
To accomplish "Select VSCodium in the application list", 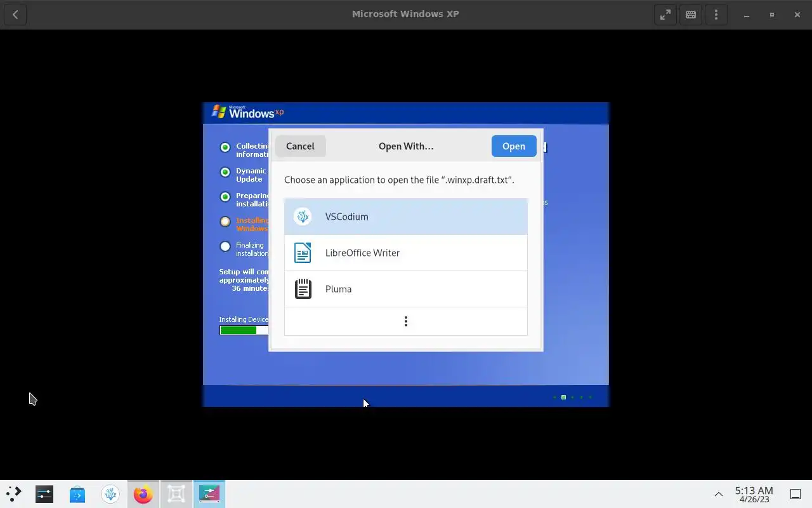I will tap(406, 217).
